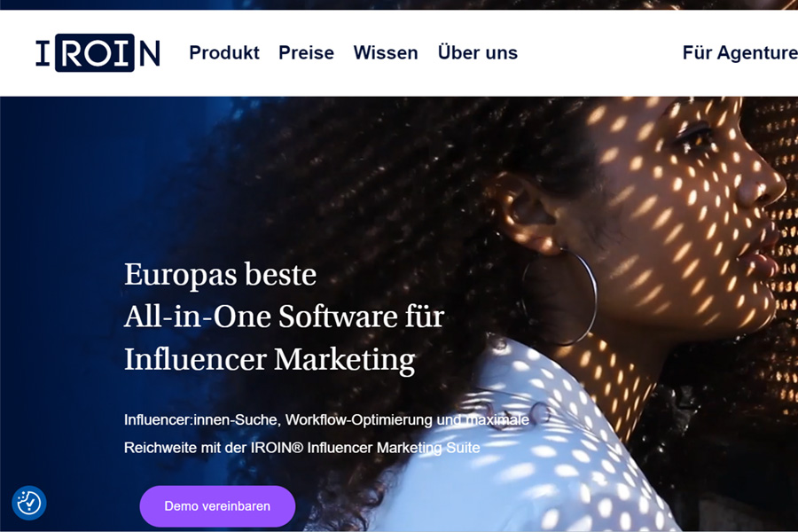Click the hoop earring in the hero image

pos(559,295)
